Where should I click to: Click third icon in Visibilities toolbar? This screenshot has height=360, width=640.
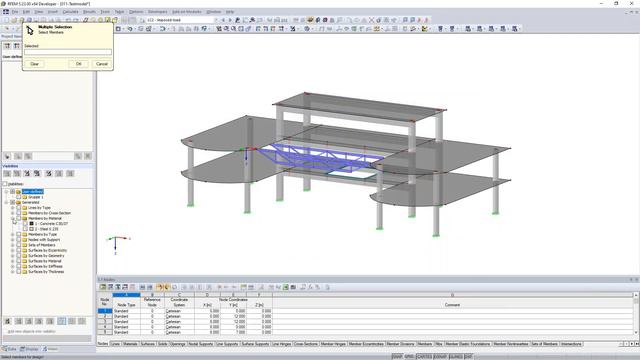tap(27, 173)
